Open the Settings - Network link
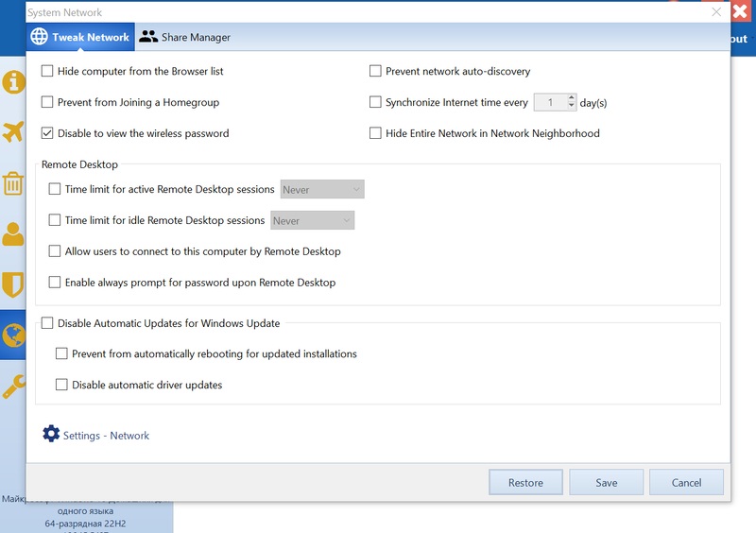This screenshot has height=533, width=756. 106,436
